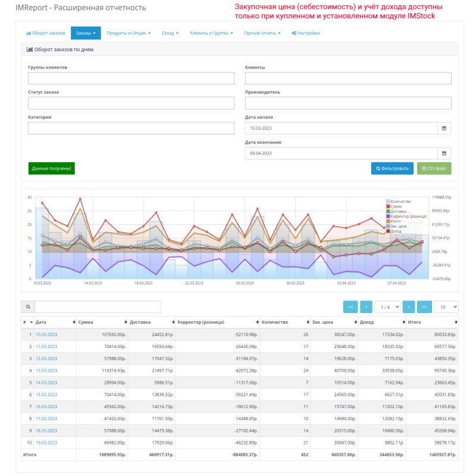Image resolution: width=476 pixels, height=476 pixels.
Task: Click the purple swatch beside Корректор (разница)
Action: click(x=388, y=216)
